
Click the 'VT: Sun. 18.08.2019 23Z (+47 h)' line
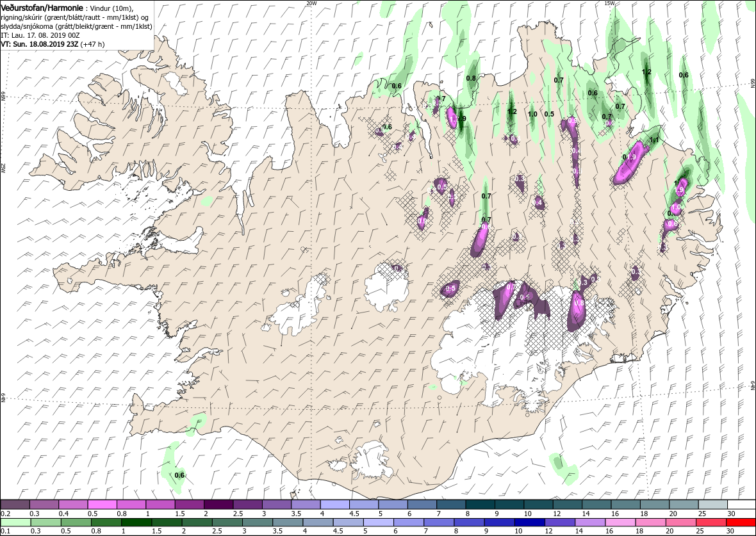pos(53,44)
